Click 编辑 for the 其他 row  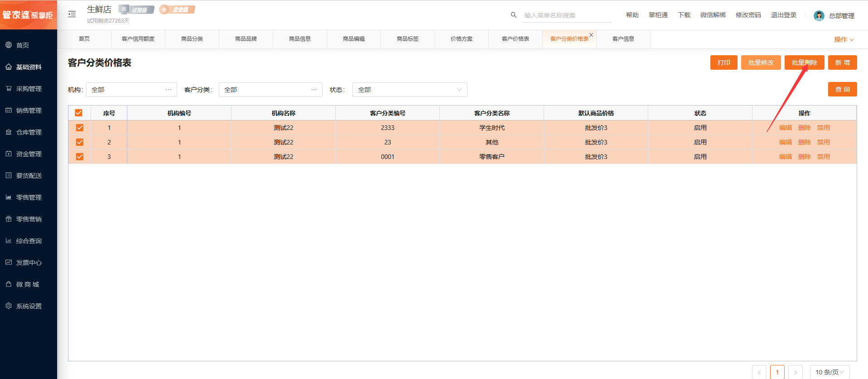[x=786, y=142]
